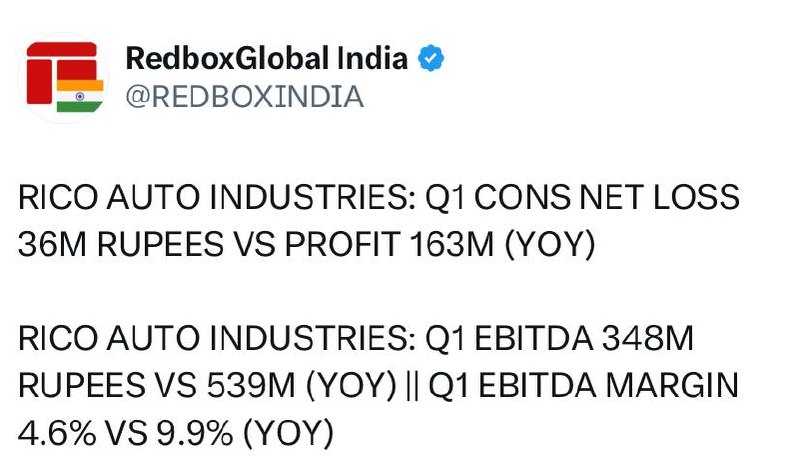Click the second RICO AUTO INDUSTRIES heading
Screen dimensions: 800x466
(217, 338)
